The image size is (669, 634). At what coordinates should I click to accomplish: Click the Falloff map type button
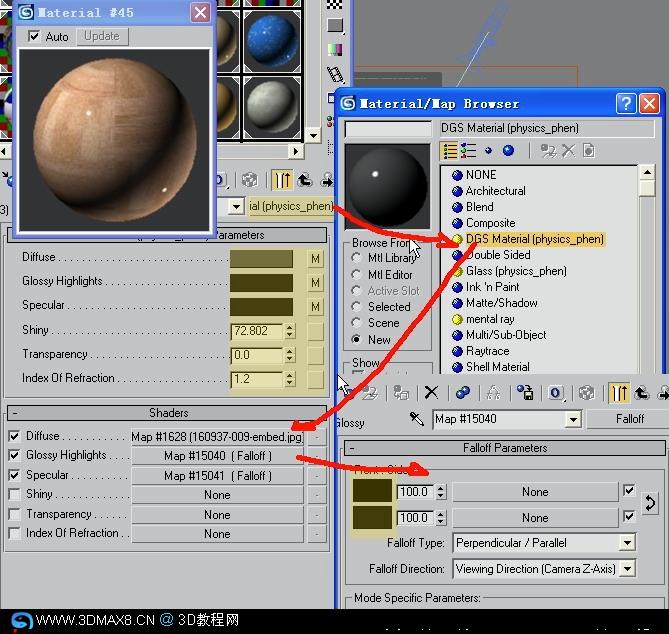[629, 419]
